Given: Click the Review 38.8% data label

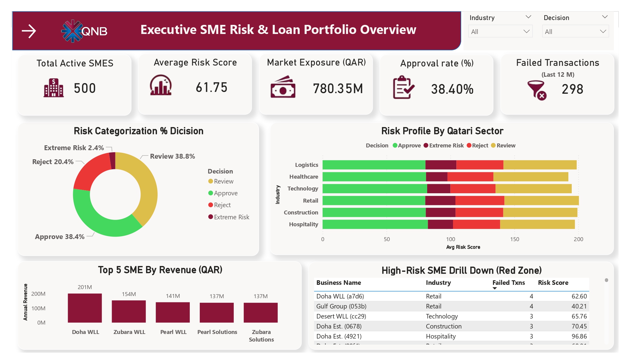Looking at the screenshot, I should pyautogui.click(x=172, y=157).
